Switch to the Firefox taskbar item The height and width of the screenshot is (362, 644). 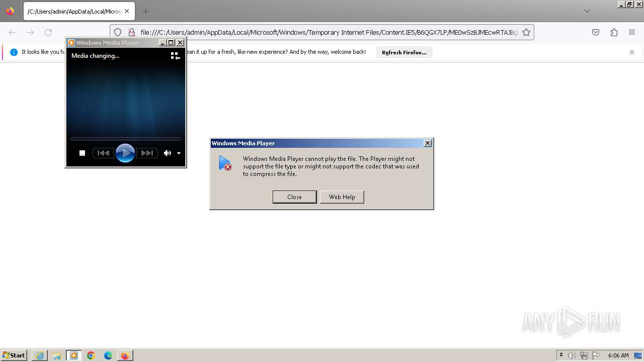pyautogui.click(x=125, y=355)
